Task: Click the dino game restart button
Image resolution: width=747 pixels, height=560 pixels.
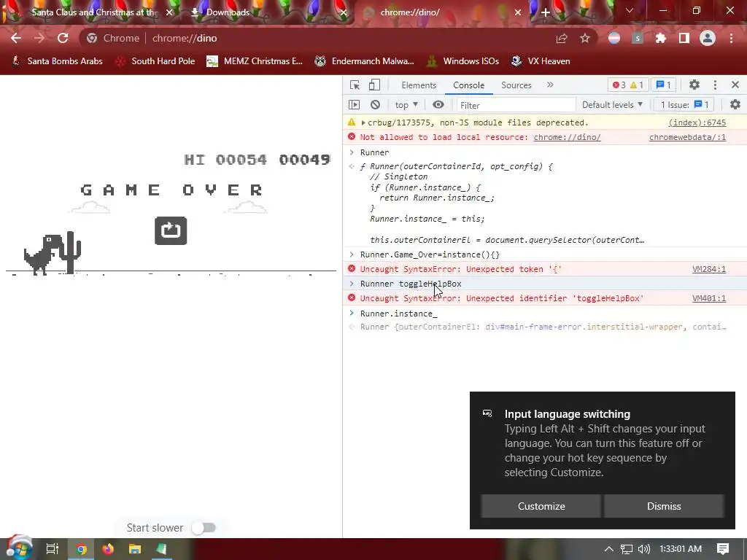Action: pyautogui.click(x=171, y=231)
